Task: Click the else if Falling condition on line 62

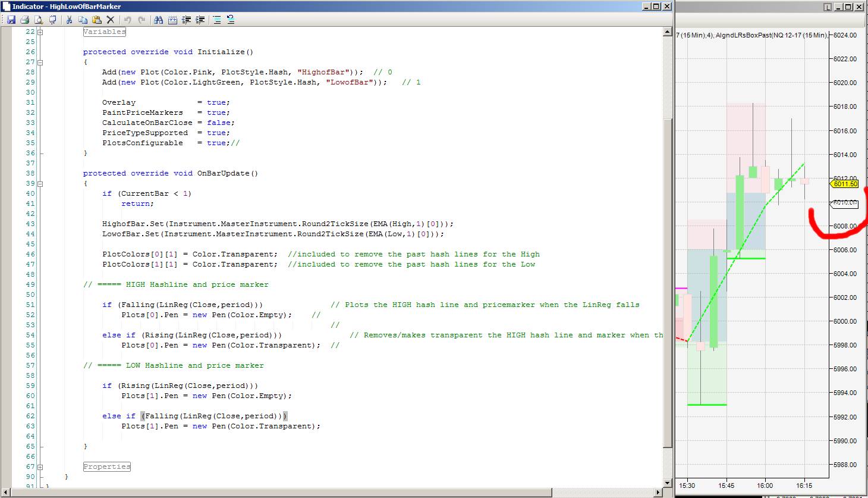Action: pyautogui.click(x=195, y=416)
